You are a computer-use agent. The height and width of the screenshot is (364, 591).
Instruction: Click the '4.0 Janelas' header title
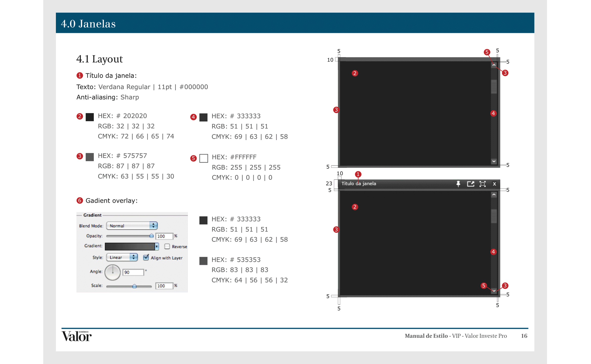click(x=88, y=24)
